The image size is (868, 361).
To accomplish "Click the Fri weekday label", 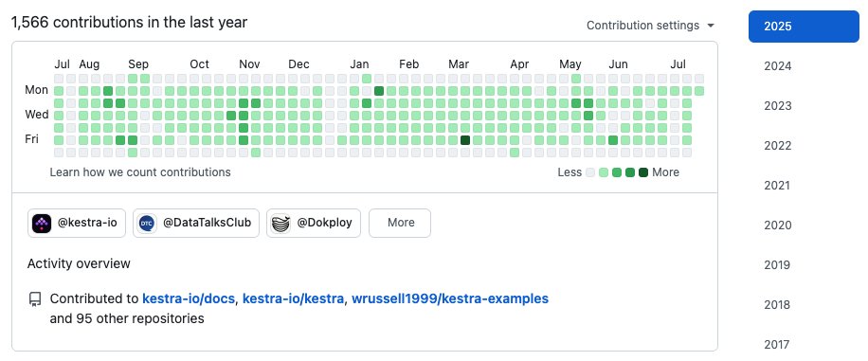I will coord(31,139).
